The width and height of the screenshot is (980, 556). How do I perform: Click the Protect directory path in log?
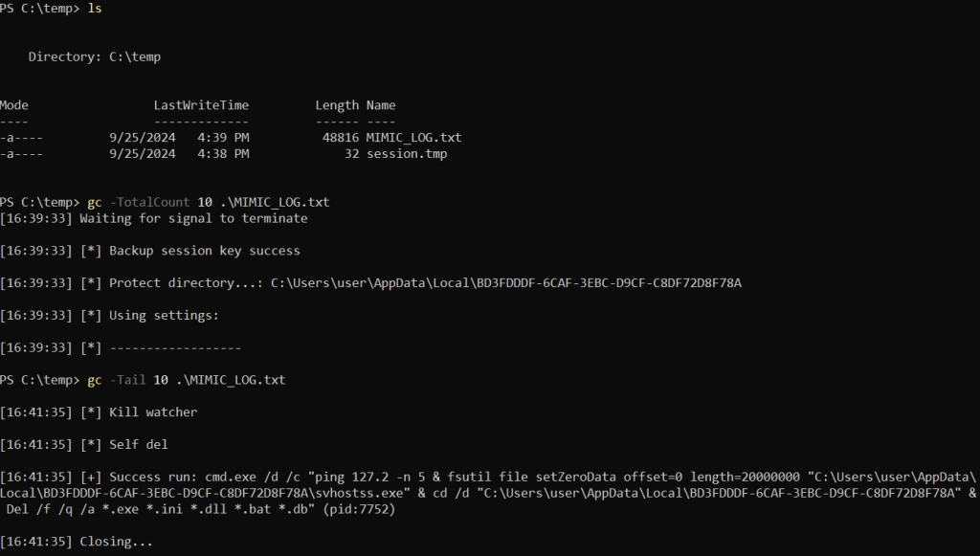[x=505, y=283]
